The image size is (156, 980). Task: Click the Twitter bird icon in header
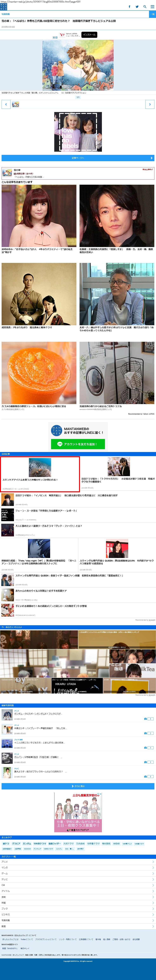click(137, 7)
